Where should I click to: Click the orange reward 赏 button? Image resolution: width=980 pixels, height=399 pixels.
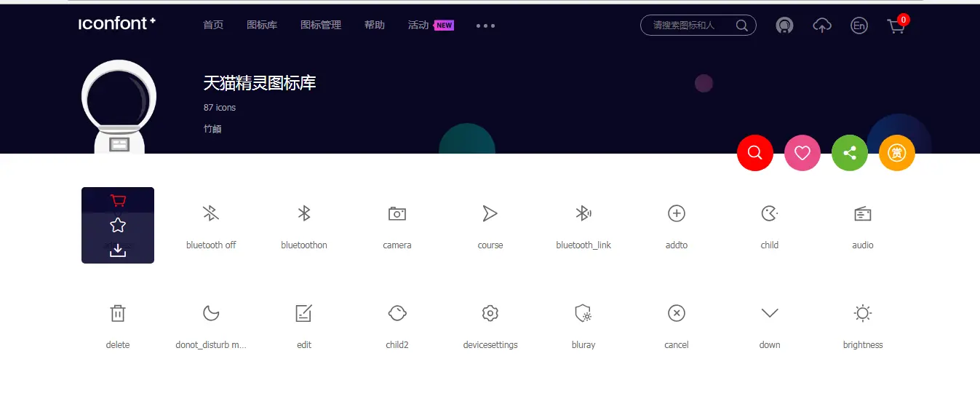pyautogui.click(x=897, y=153)
